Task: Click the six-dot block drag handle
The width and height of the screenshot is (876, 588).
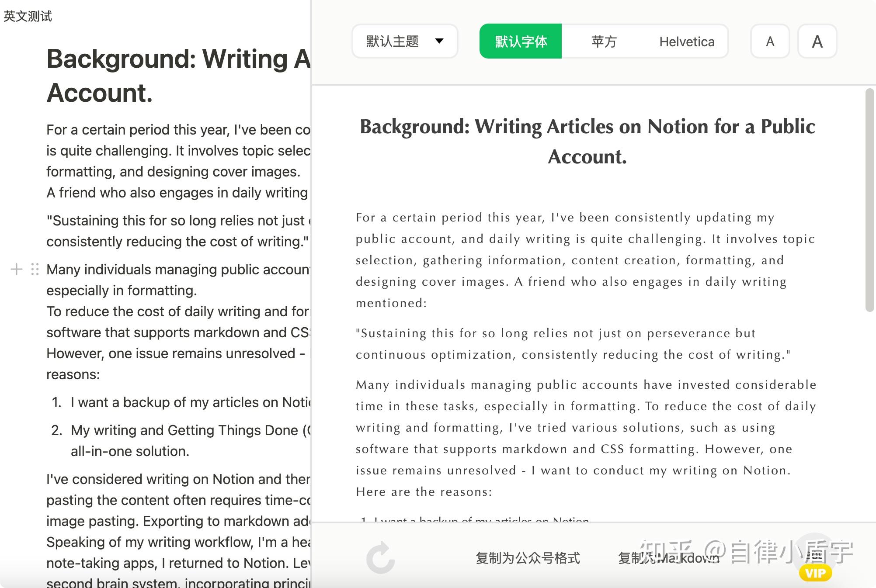Action: [35, 269]
